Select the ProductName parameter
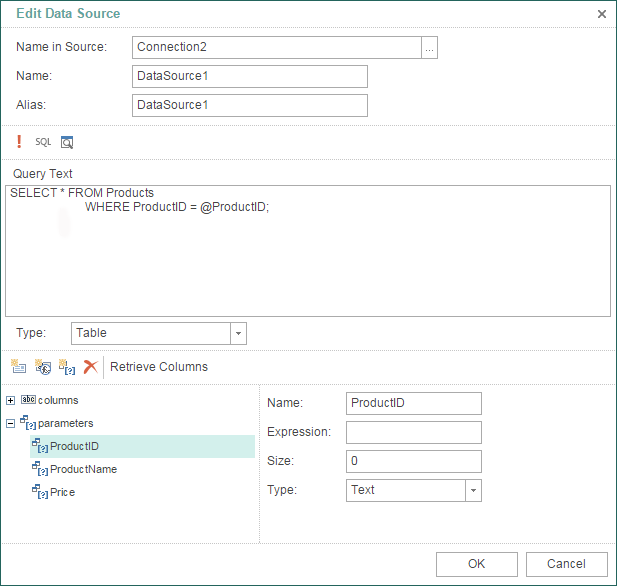The height and width of the screenshot is (586, 617). pyautogui.click(x=83, y=469)
